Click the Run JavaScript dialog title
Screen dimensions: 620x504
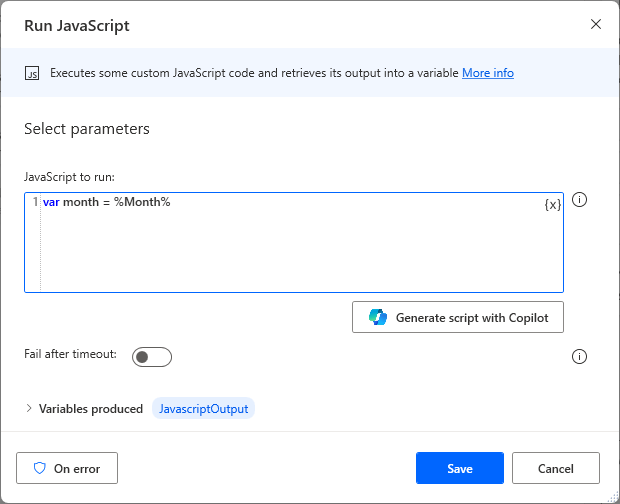click(x=77, y=26)
